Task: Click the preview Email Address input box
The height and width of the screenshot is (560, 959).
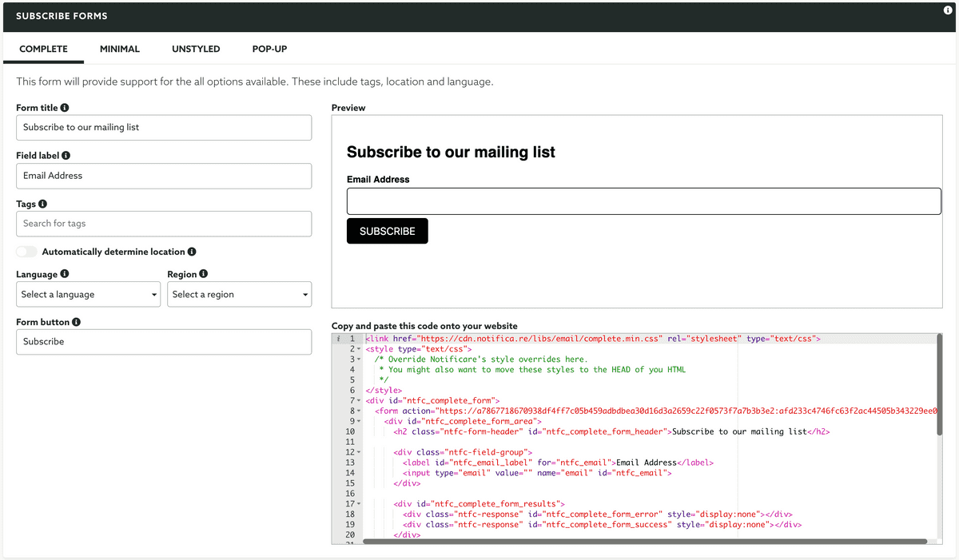Action: [x=644, y=201]
